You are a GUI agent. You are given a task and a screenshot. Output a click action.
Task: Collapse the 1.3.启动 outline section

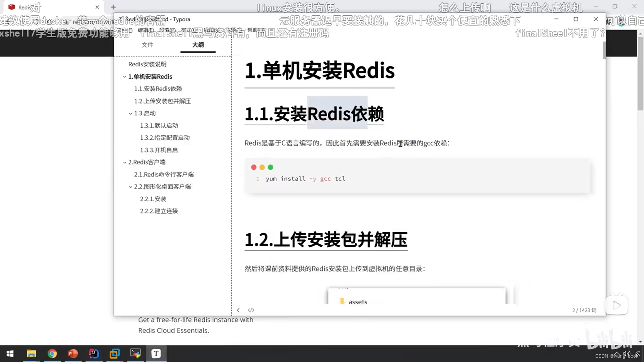pos(130,113)
